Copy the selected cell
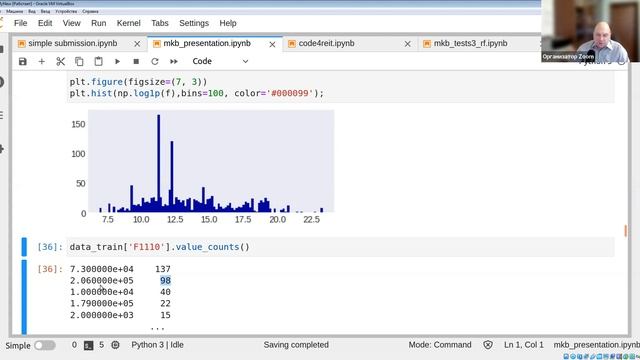 (x=79, y=62)
